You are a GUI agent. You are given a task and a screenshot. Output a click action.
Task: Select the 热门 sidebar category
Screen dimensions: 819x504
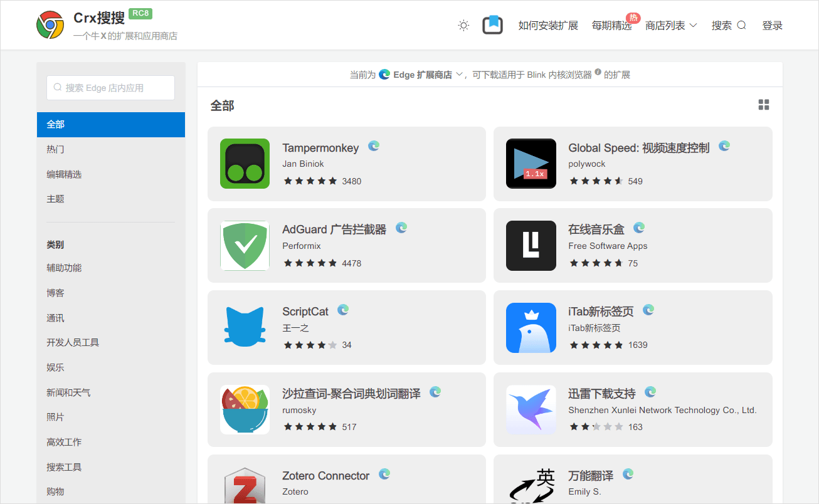point(55,149)
